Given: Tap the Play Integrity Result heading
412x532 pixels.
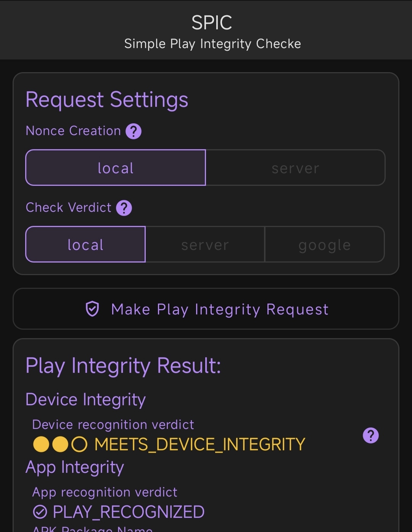Looking at the screenshot, I should point(123,366).
